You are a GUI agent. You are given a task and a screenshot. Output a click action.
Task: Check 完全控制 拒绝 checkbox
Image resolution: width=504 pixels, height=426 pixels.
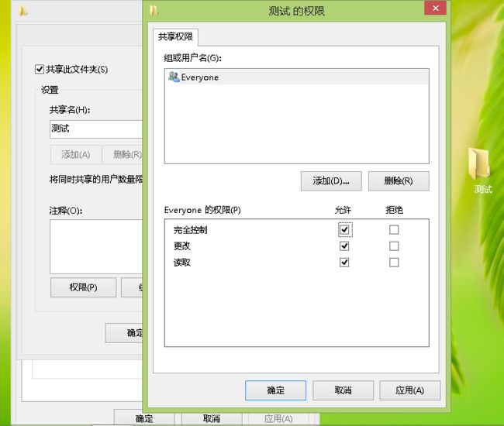394,230
